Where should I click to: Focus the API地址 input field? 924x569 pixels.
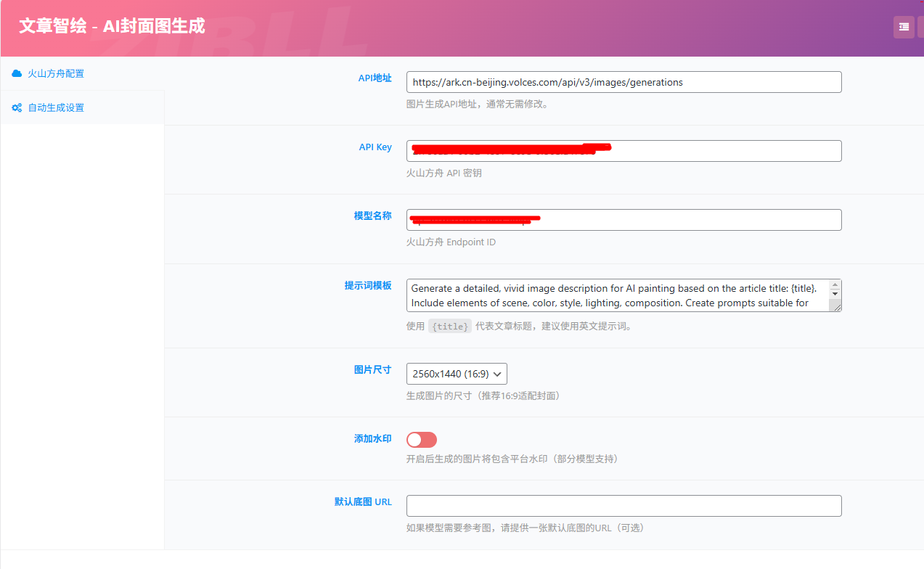click(x=624, y=82)
